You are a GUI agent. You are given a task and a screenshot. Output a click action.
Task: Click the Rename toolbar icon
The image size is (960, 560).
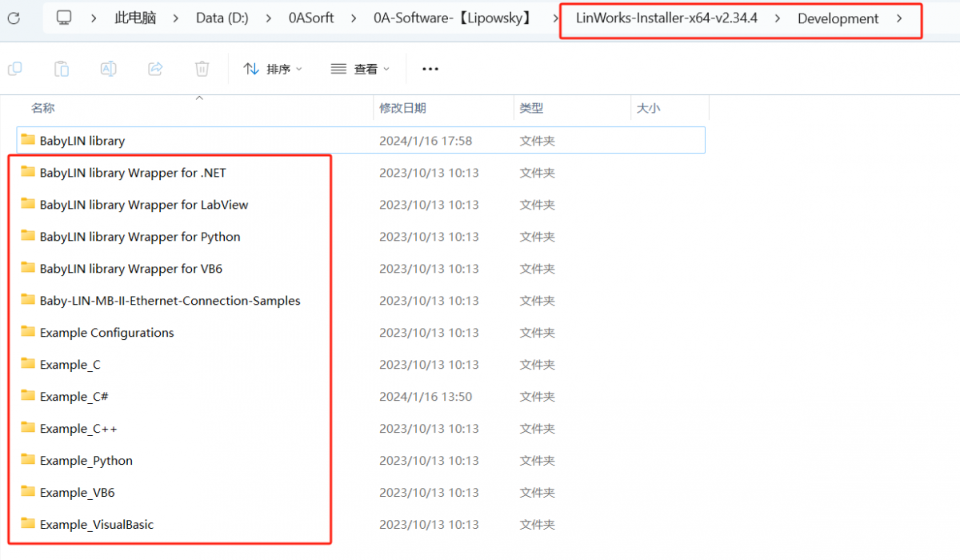pos(108,69)
